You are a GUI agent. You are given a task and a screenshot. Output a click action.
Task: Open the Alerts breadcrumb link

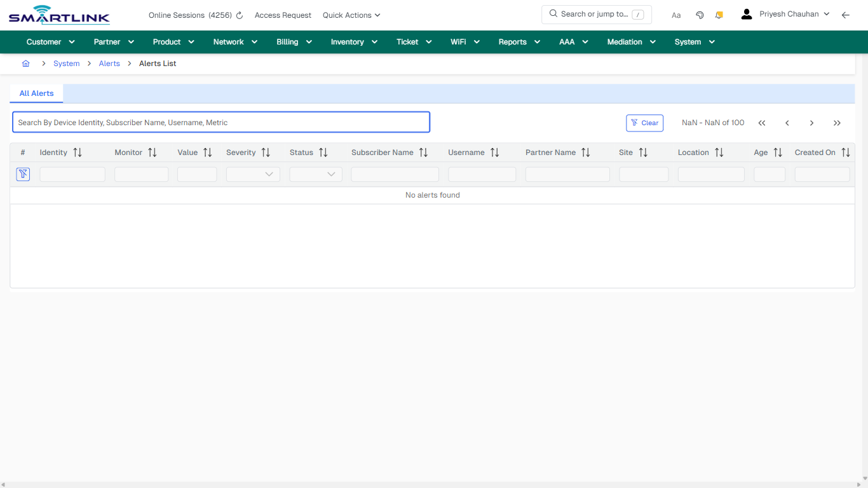(109, 64)
